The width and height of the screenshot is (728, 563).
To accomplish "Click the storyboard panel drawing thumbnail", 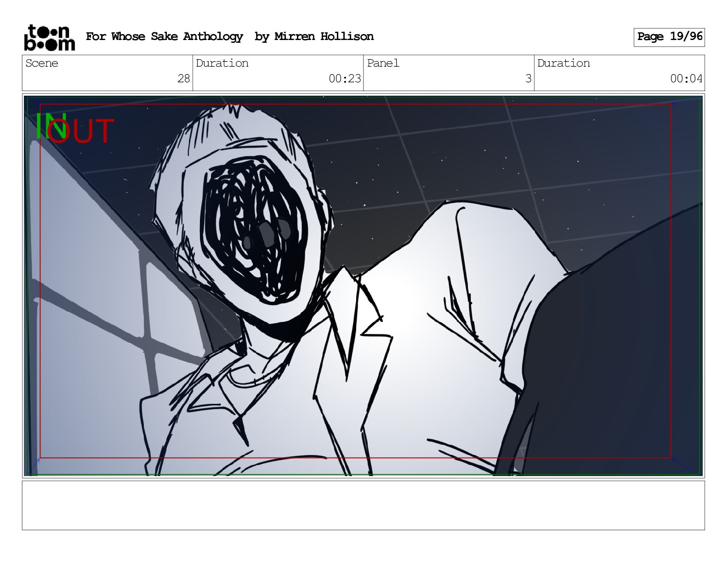I will [x=363, y=285].
